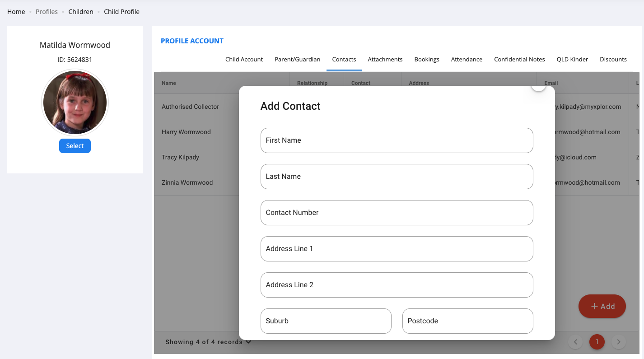
Task: Switch to the Child Account tab
Action: pyautogui.click(x=244, y=59)
